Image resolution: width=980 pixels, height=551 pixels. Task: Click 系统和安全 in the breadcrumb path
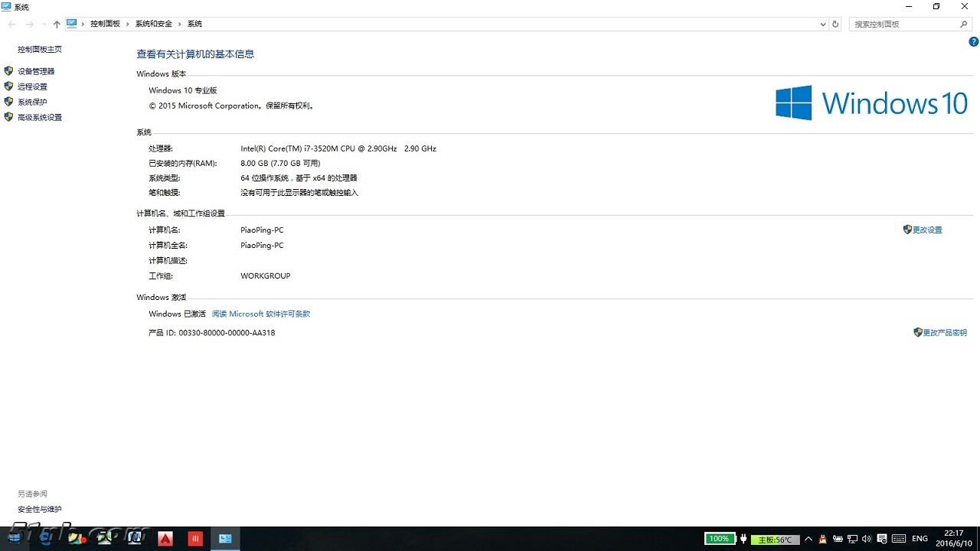pyautogui.click(x=154, y=24)
